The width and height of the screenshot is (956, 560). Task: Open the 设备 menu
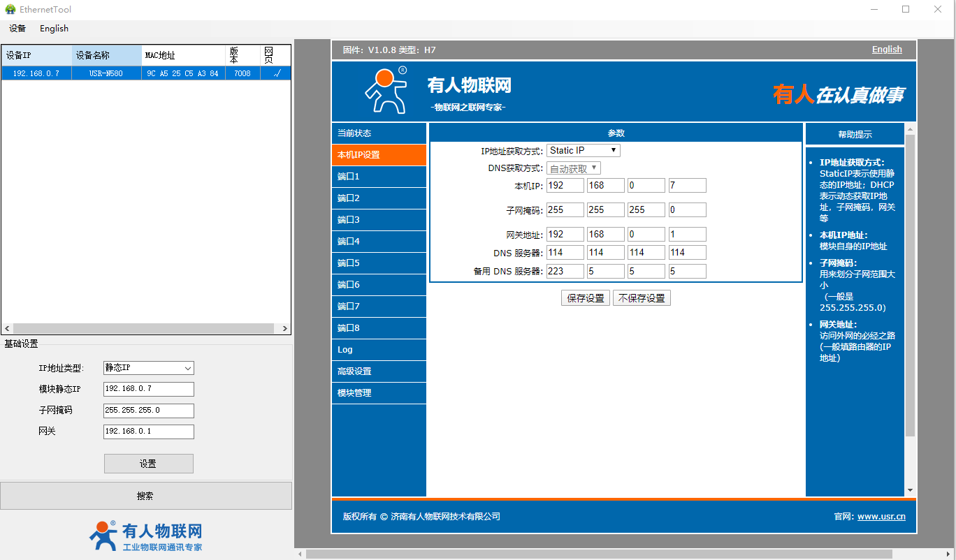(17, 29)
